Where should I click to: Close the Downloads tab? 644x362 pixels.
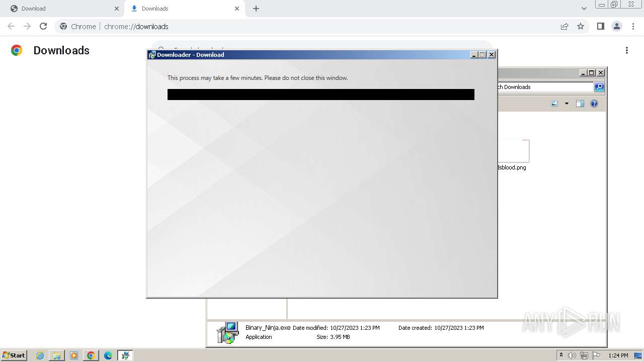(236, 9)
